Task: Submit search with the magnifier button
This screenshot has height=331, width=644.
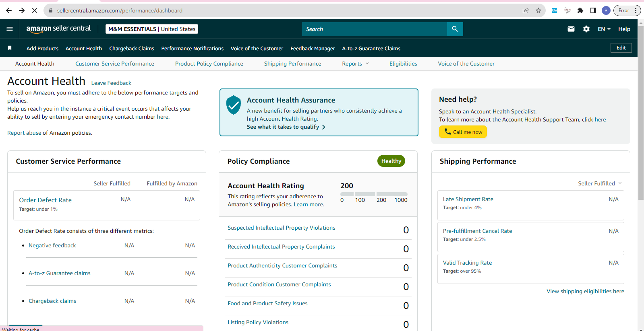Action: (455, 29)
